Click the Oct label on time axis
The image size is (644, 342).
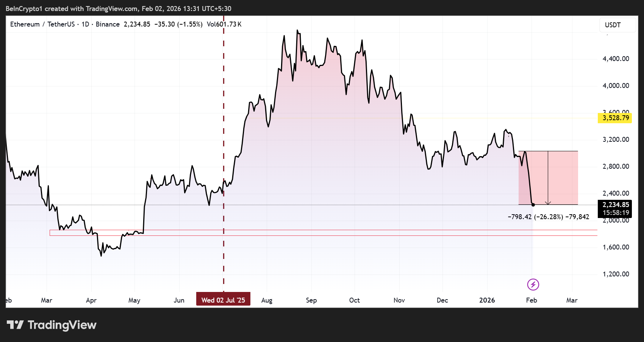point(355,300)
